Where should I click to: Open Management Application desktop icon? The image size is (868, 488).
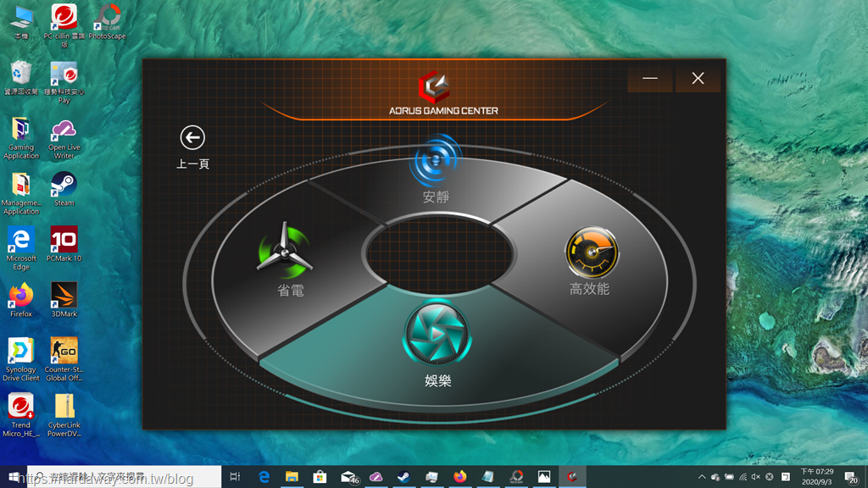(x=21, y=194)
